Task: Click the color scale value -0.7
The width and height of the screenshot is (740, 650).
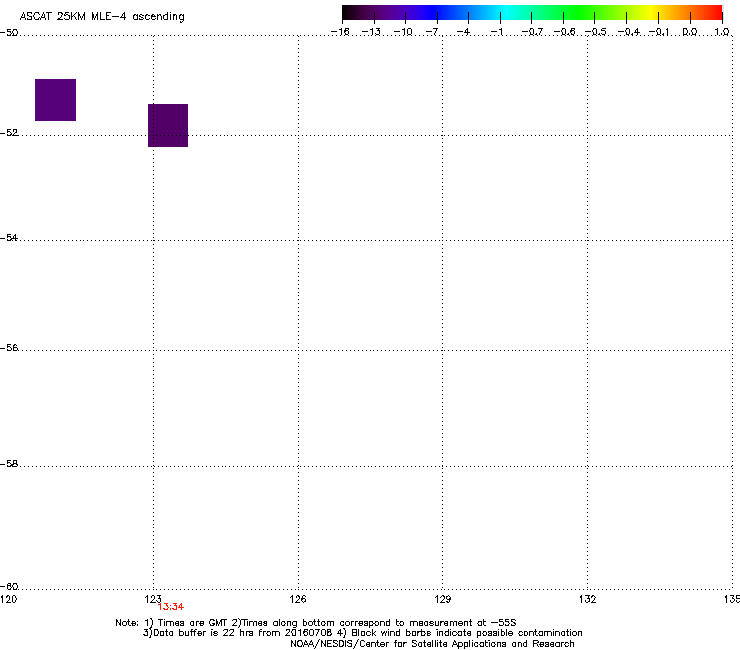Action: click(532, 32)
